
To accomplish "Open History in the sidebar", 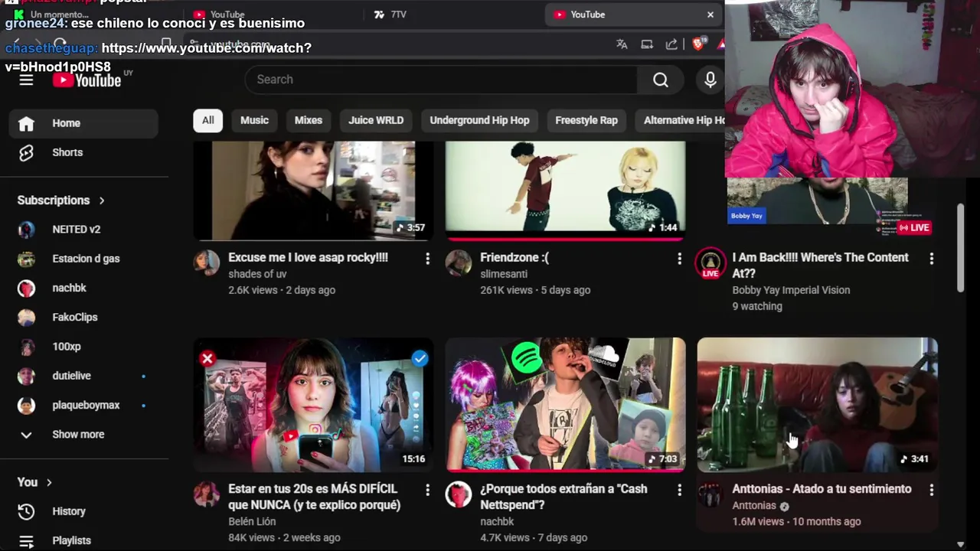I will (x=83, y=511).
